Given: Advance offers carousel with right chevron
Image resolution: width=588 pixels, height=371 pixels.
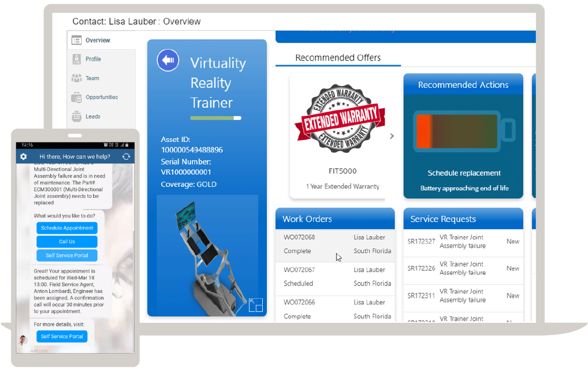Looking at the screenshot, I should click(x=392, y=136).
